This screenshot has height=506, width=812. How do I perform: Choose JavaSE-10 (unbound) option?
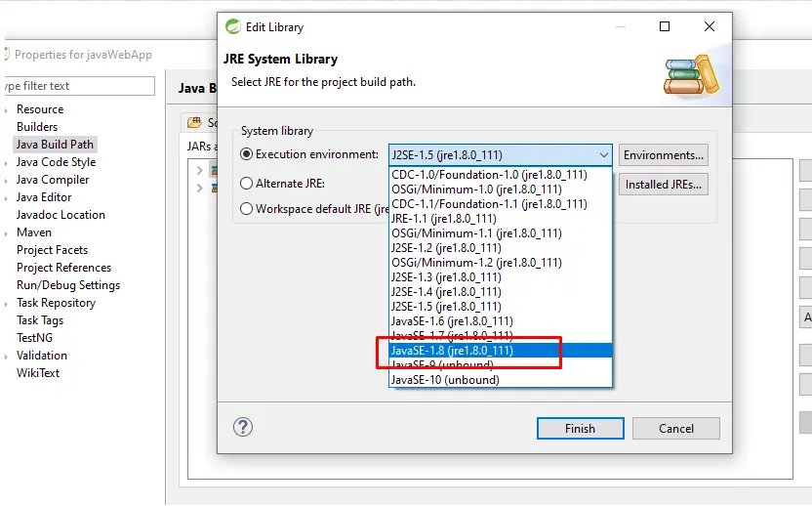pos(501,379)
